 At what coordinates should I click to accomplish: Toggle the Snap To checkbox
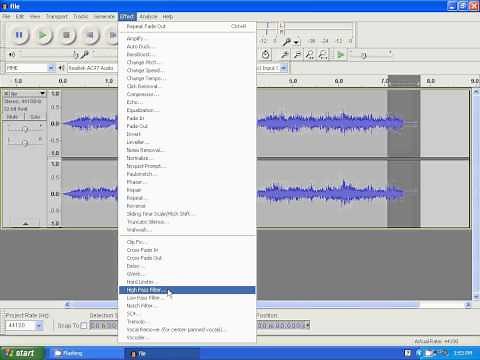[84, 325]
